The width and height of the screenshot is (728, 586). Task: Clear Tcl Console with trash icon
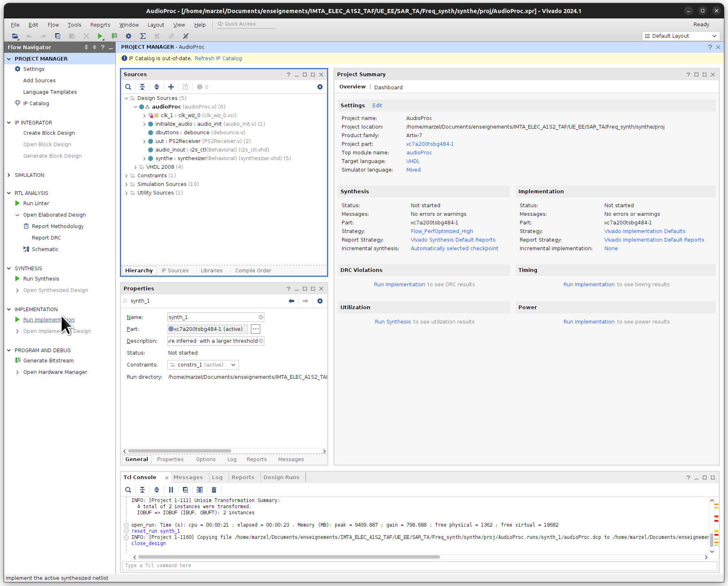pos(214,490)
